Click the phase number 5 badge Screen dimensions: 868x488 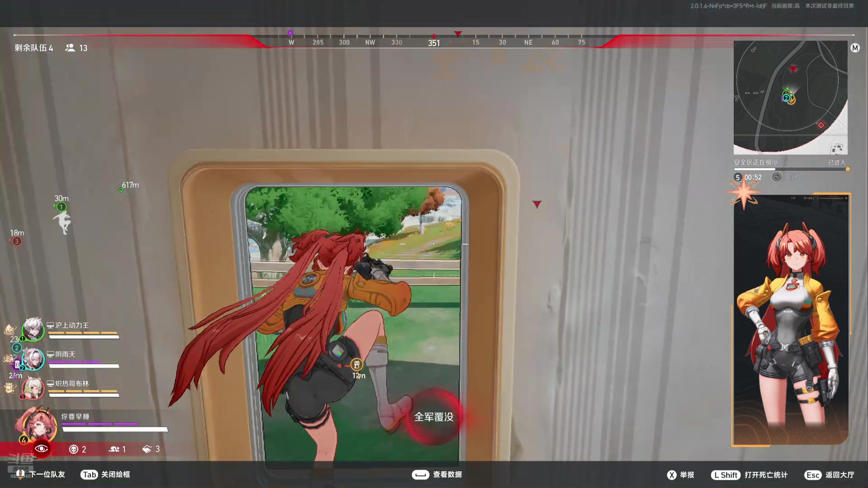pos(738,178)
